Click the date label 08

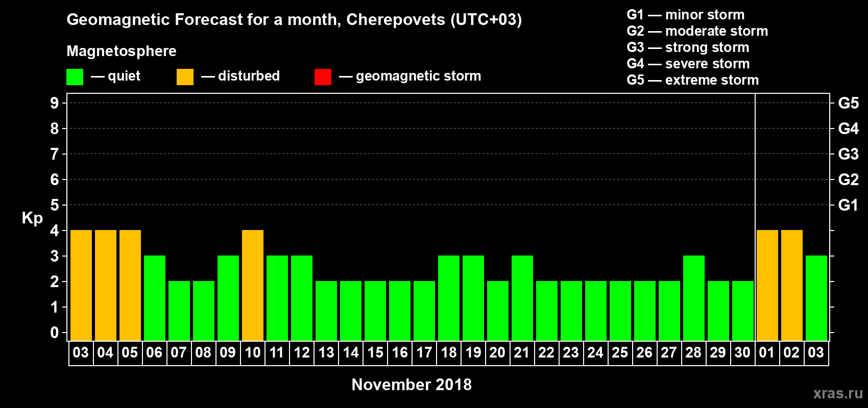203,352
